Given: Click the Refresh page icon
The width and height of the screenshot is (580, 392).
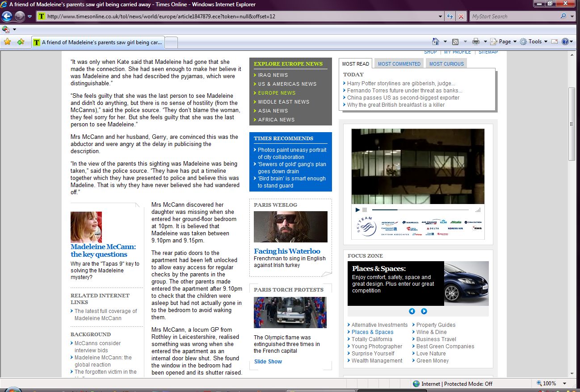Looking at the screenshot, I should [450, 17].
